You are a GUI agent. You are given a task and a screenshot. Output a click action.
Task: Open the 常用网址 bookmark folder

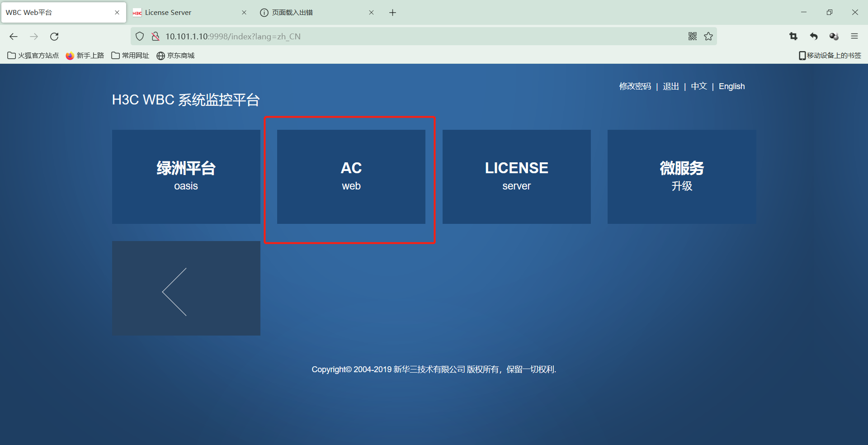pos(130,56)
